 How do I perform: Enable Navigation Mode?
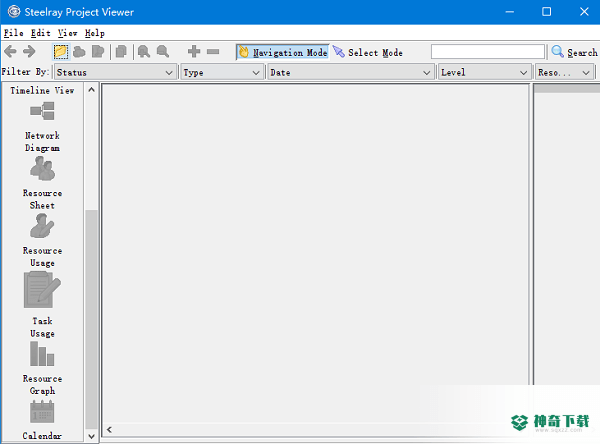click(x=283, y=52)
